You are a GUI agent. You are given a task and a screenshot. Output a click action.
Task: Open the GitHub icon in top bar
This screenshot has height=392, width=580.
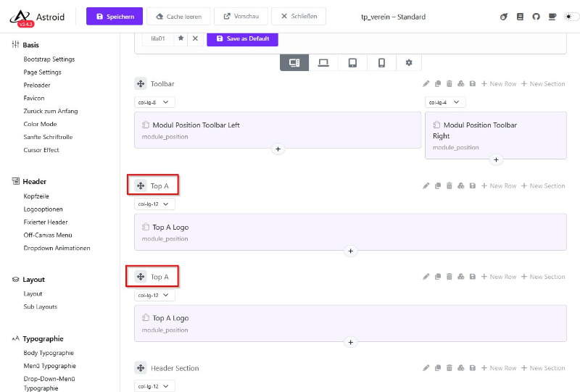click(x=536, y=17)
